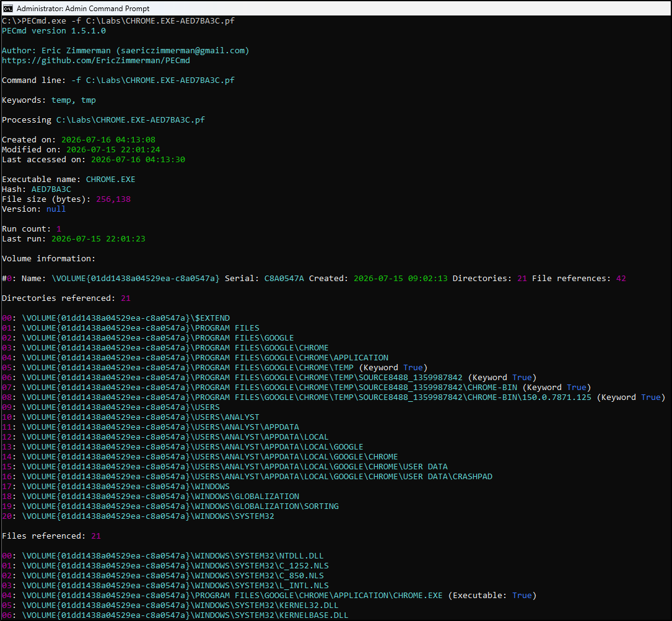The width and height of the screenshot is (672, 621).
Task: Click directory 15 ending in CHROME\USER DATA
Action: click(225, 466)
